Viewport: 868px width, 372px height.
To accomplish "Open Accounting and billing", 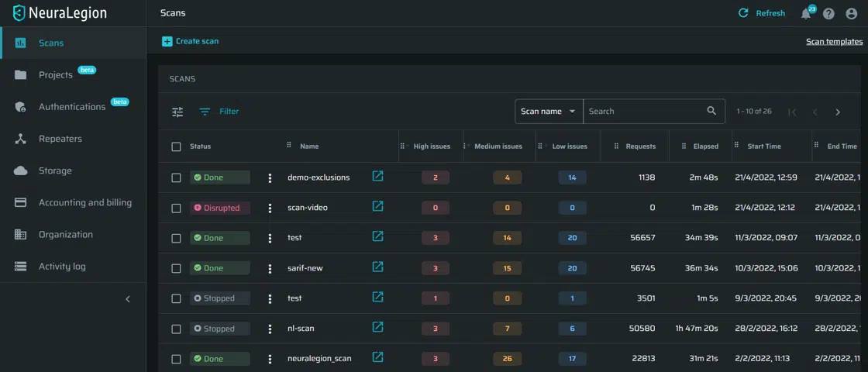I will tap(73, 202).
